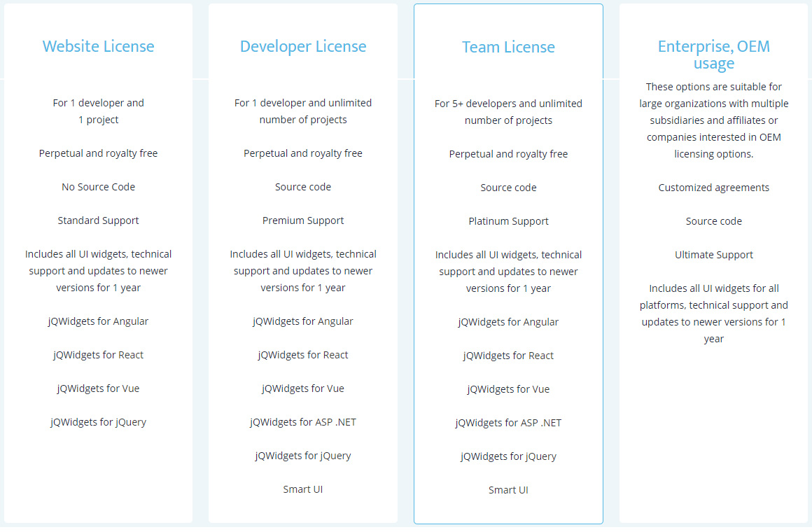Click 'Includes all UI widgets' paragraph in Team License

(508, 272)
